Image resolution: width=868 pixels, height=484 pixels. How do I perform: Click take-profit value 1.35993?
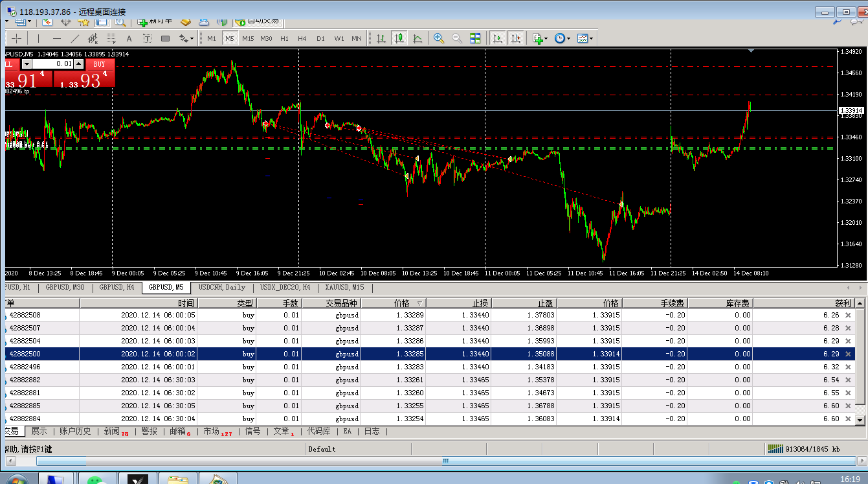pyautogui.click(x=541, y=341)
